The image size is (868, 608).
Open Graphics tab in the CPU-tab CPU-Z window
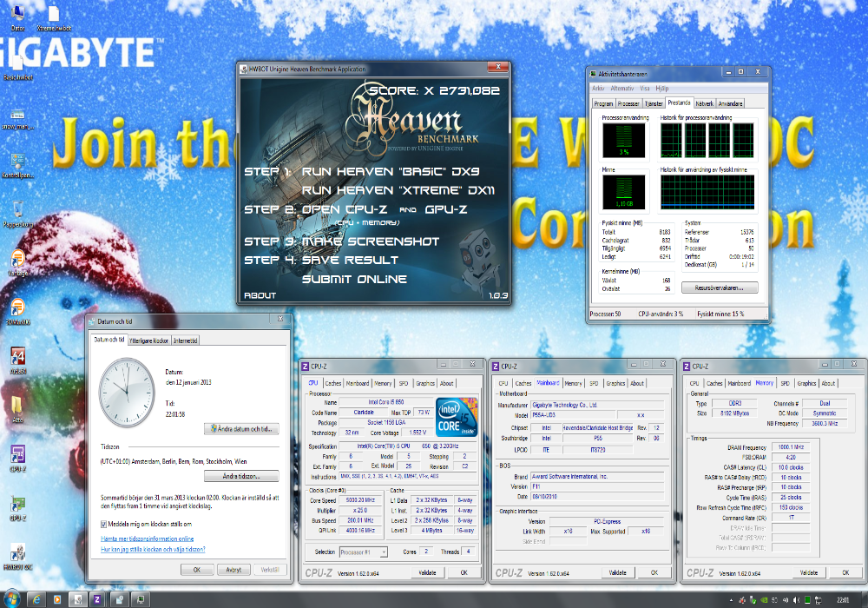tap(425, 383)
